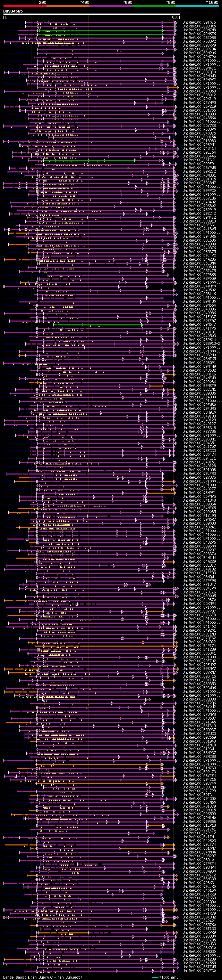Screen dimensions: 222x980
Task: Select hit UniRef100_Q9T0I5
Action: click(x=199, y=23)
